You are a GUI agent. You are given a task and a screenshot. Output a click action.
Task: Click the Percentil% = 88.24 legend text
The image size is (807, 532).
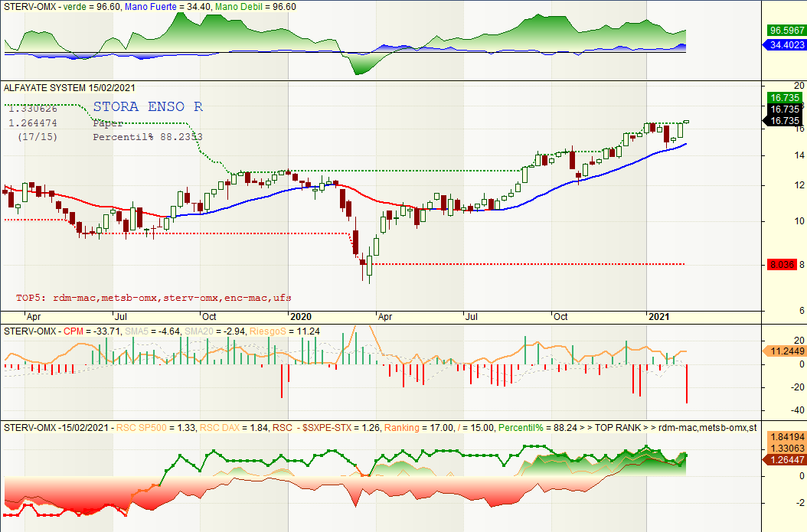pos(537,428)
